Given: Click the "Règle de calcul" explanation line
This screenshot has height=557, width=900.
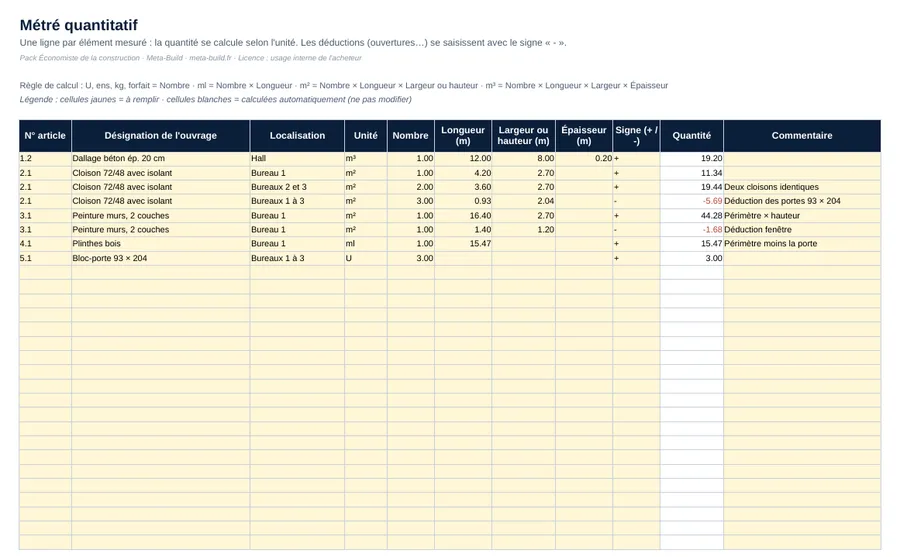Looking at the screenshot, I should [x=344, y=86].
